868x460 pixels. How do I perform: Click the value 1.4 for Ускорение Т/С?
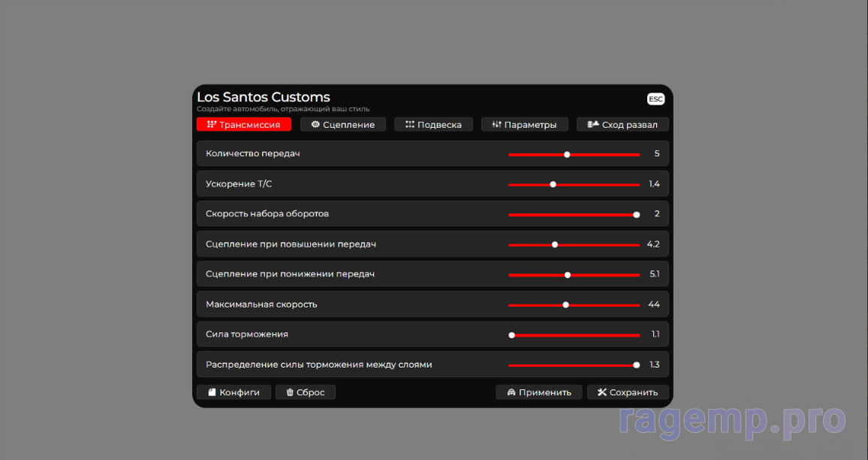[x=654, y=184]
